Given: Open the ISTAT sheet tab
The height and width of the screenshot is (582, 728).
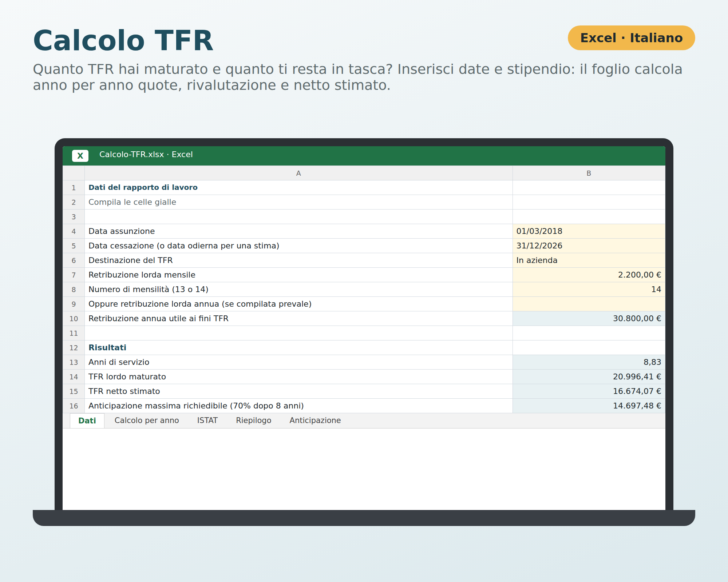Looking at the screenshot, I should pyautogui.click(x=207, y=420).
